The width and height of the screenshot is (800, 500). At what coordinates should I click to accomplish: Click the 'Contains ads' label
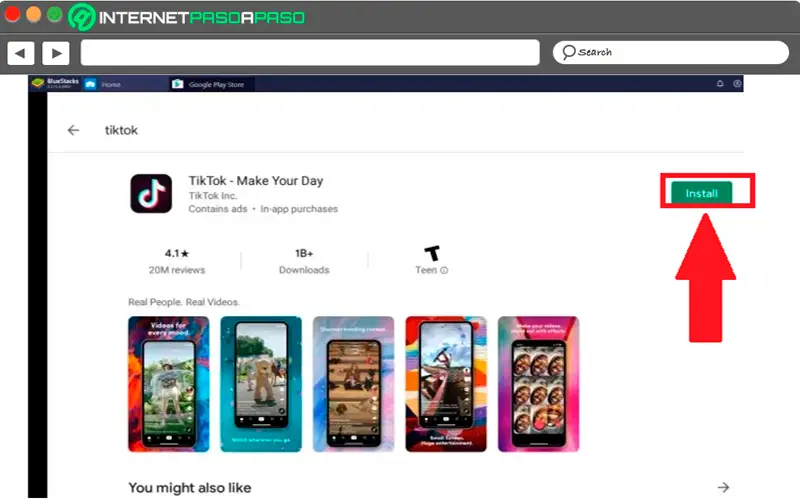[x=218, y=209]
